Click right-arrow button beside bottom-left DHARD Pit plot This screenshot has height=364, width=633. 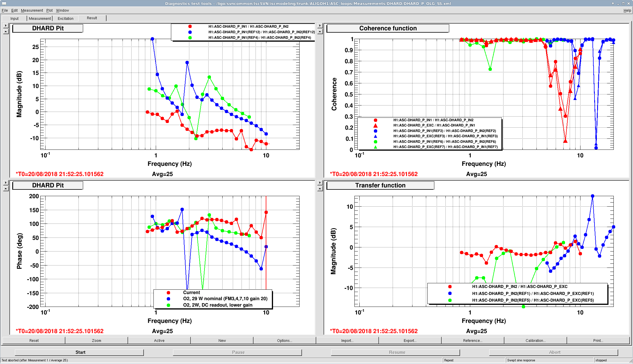[x=6, y=183]
